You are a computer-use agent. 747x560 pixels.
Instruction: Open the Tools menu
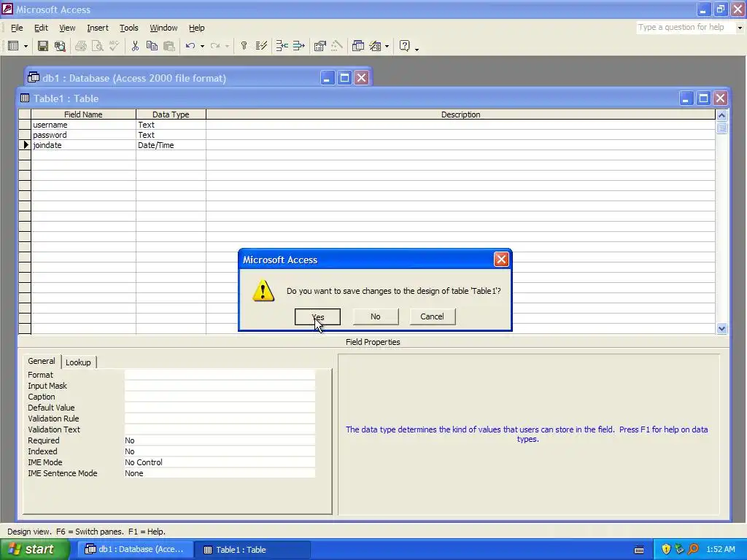click(x=128, y=28)
